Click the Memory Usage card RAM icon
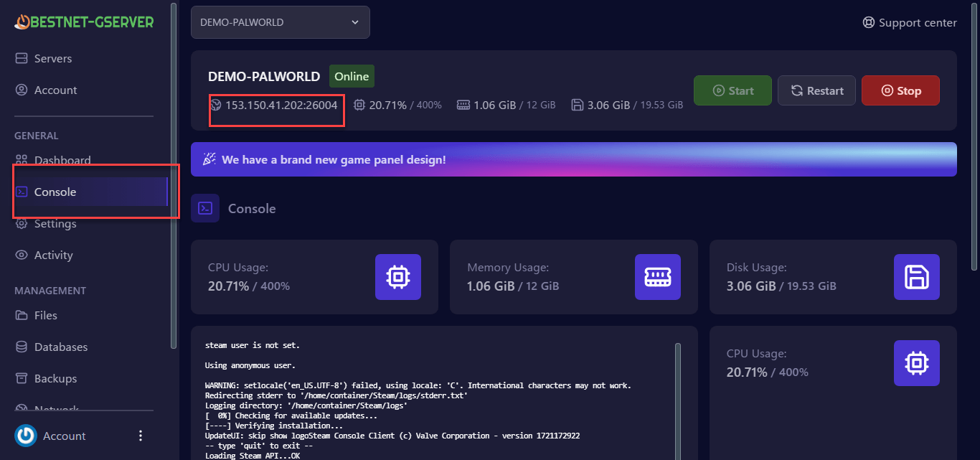 (x=658, y=277)
